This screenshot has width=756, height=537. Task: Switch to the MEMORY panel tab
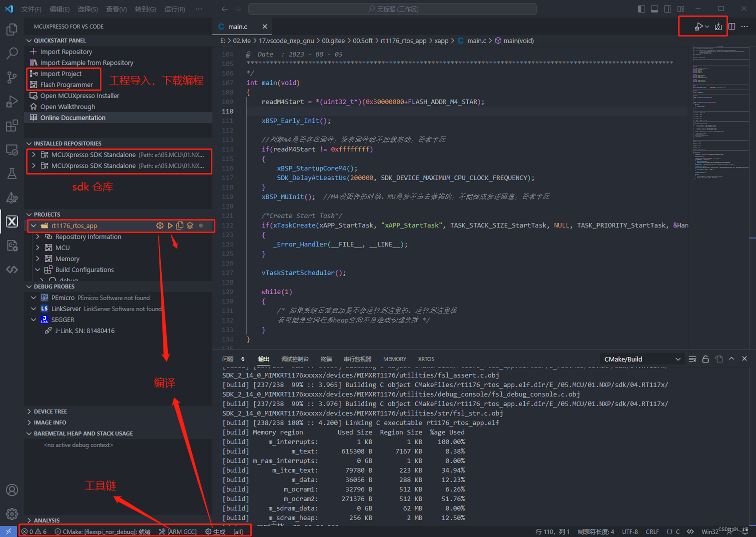pyautogui.click(x=394, y=358)
